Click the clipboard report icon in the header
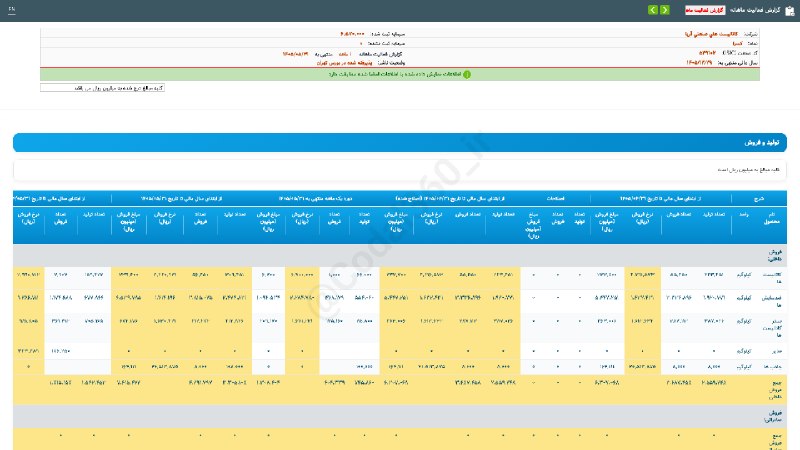 point(790,11)
